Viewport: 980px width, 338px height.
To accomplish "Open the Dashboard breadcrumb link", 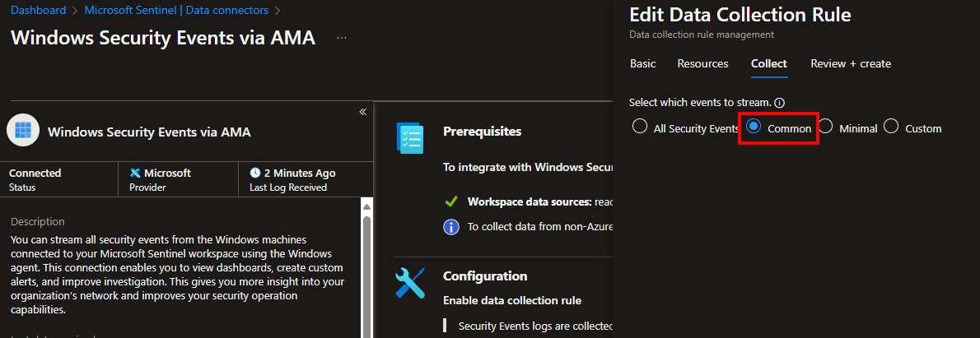I will coord(38,10).
